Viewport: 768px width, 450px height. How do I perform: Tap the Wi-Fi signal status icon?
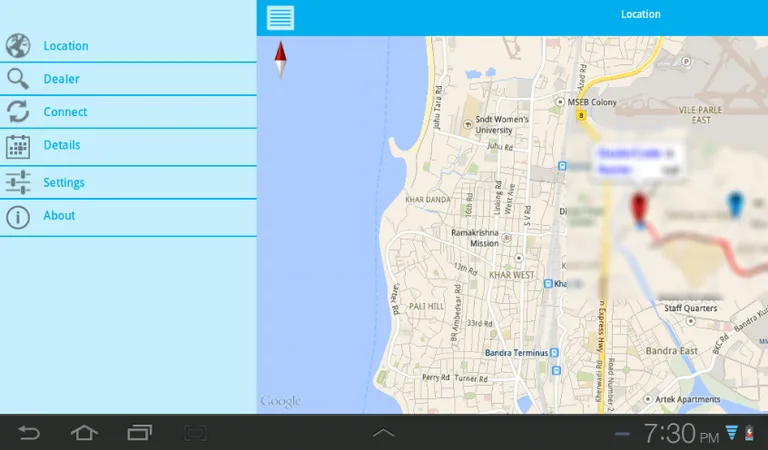[732, 433]
